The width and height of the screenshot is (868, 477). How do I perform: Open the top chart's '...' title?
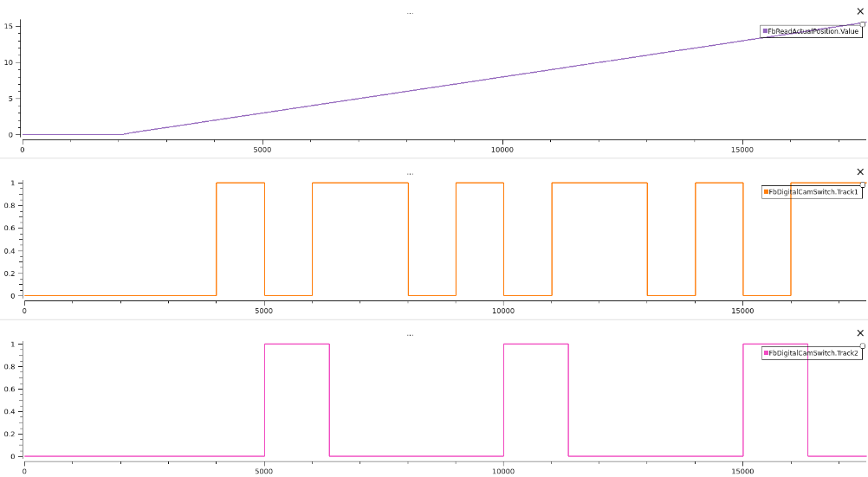(410, 12)
